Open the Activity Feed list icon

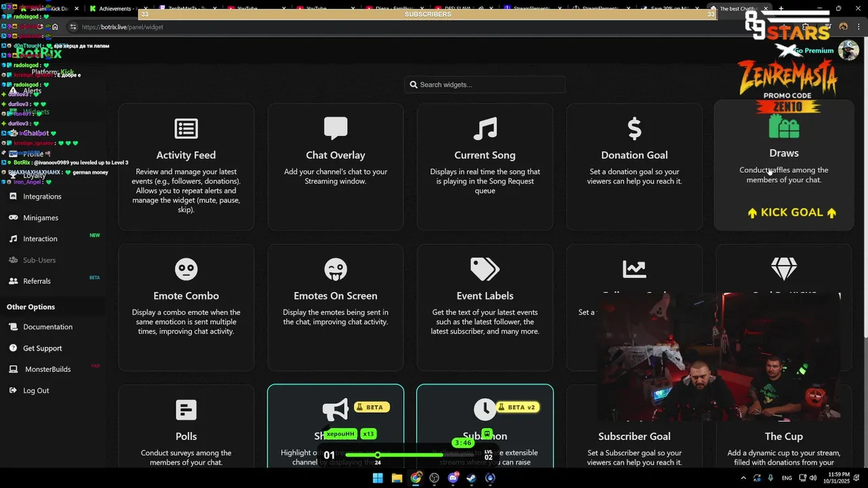tap(186, 129)
